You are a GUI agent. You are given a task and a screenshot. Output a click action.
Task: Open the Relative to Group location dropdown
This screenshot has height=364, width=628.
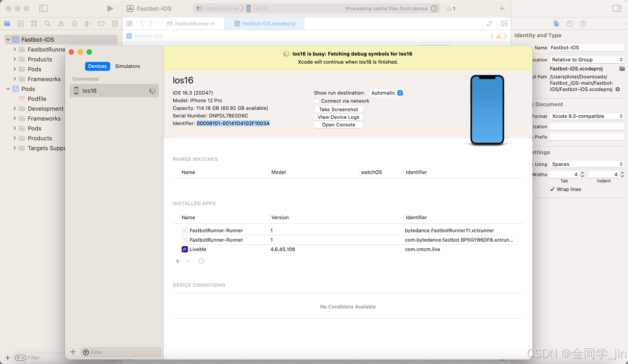pos(587,60)
